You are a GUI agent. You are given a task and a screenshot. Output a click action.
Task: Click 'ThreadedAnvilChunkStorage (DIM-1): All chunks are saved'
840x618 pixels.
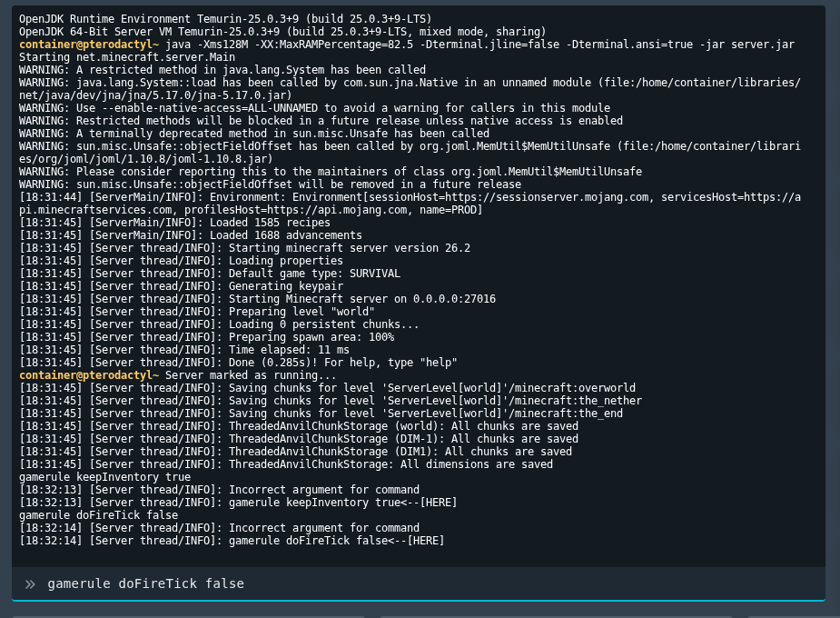click(x=299, y=439)
